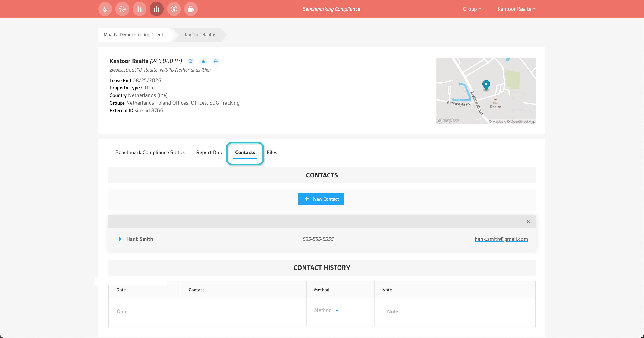Viewport: 644px width, 338px height.
Task: Click the CONTACT HISTORY section heading
Action: [322, 268]
